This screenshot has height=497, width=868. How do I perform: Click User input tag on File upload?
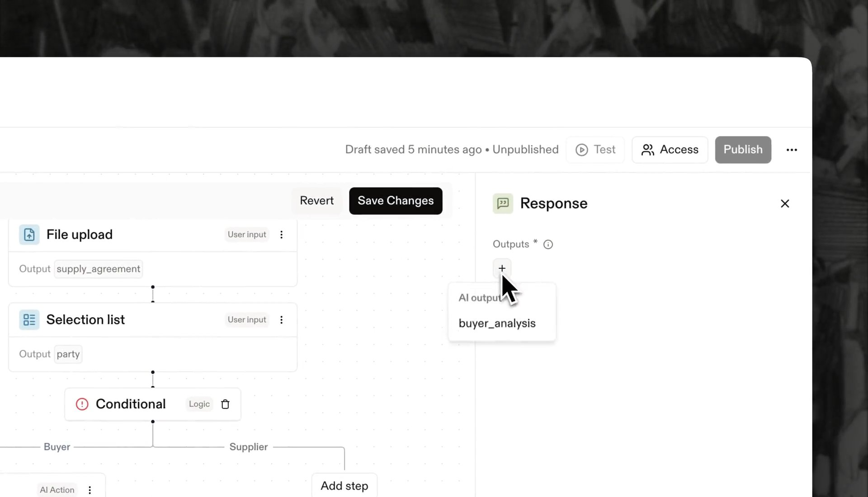(x=247, y=234)
